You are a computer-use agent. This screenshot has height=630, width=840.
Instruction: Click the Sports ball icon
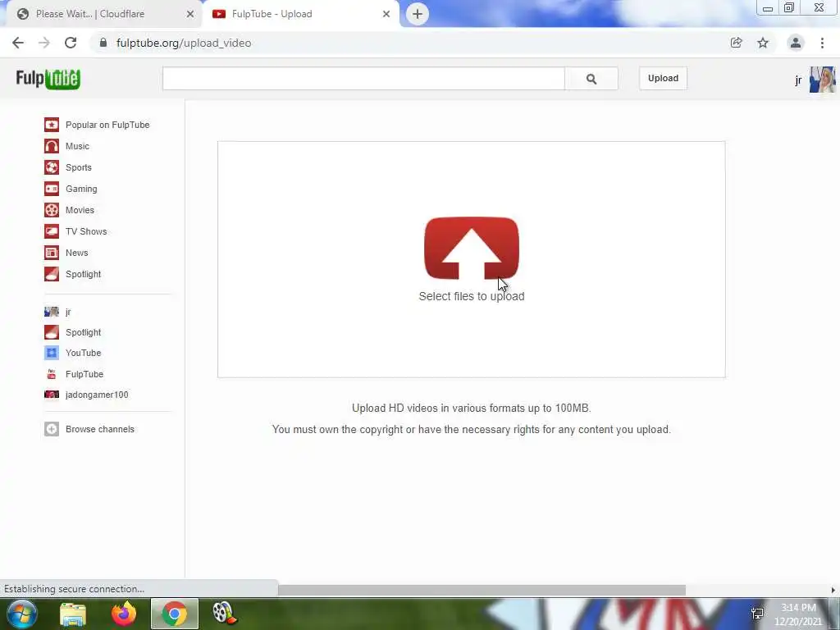(x=52, y=167)
